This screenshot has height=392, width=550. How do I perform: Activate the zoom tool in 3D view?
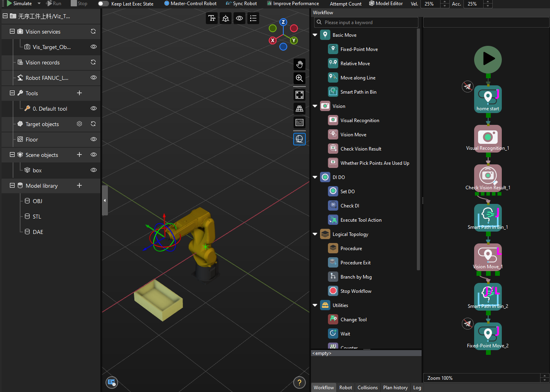(x=299, y=78)
